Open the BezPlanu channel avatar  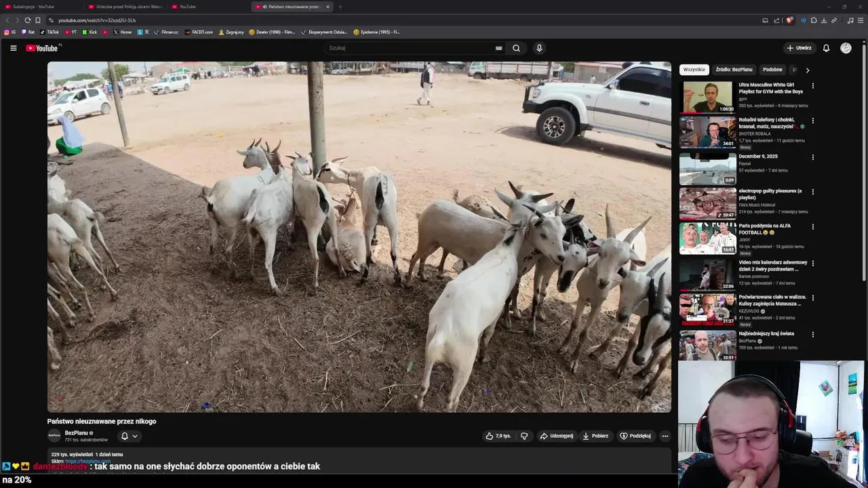[54, 436]
